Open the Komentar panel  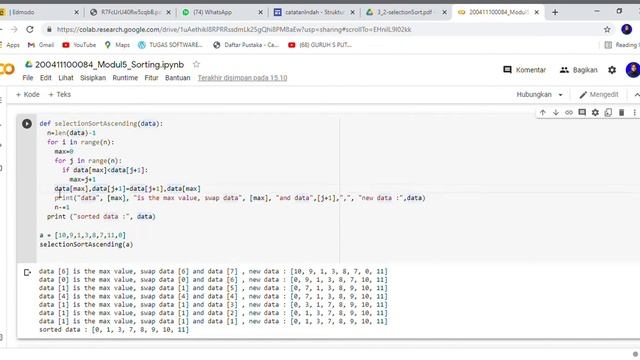(x=524, y=70)
